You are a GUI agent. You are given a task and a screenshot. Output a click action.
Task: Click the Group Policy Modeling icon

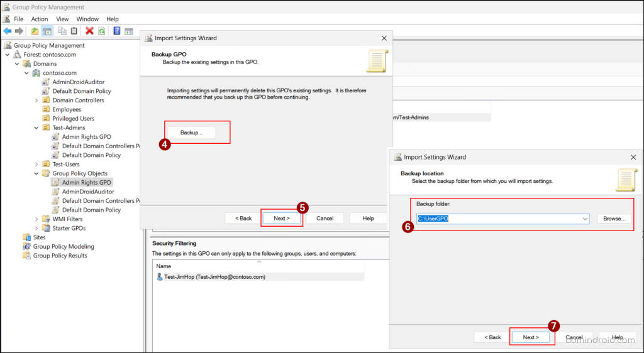(x=26, y=246)
